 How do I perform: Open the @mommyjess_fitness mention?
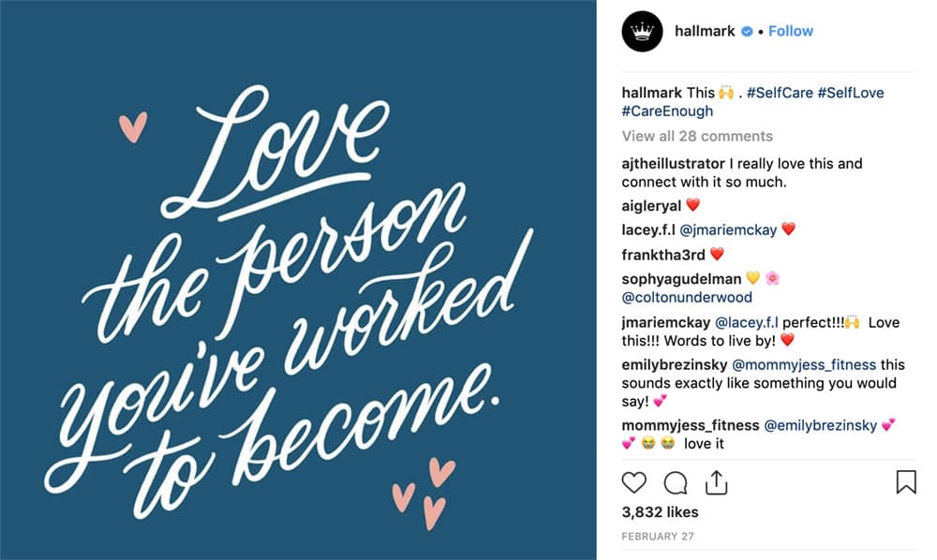pos(804,365)
